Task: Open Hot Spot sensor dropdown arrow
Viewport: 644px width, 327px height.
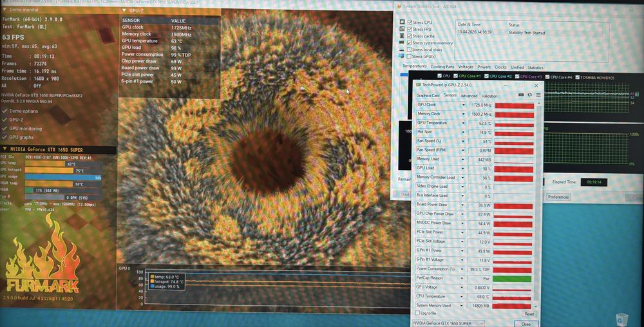Action: 463,132
